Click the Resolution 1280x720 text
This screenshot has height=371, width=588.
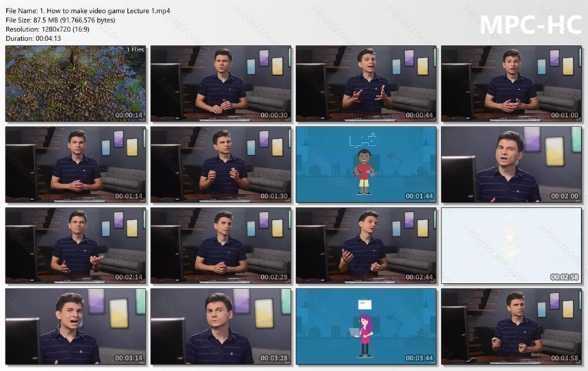[47, 29]
